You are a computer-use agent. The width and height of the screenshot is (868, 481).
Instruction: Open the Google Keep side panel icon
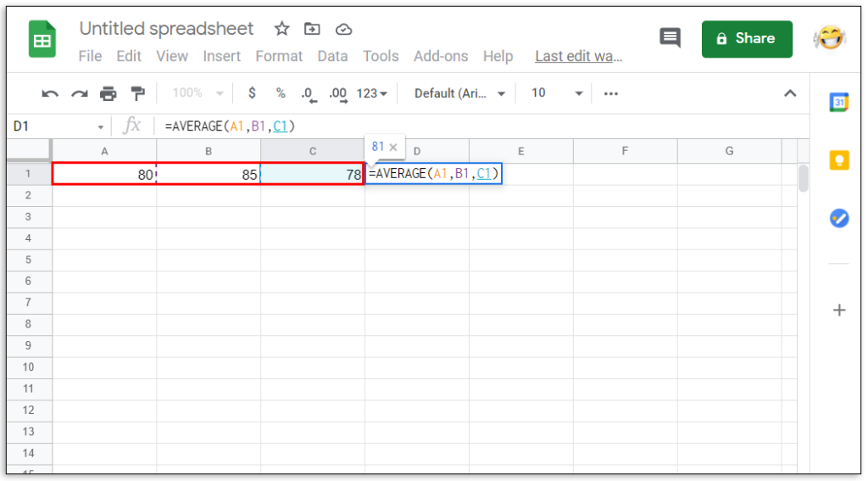point(839,160)
